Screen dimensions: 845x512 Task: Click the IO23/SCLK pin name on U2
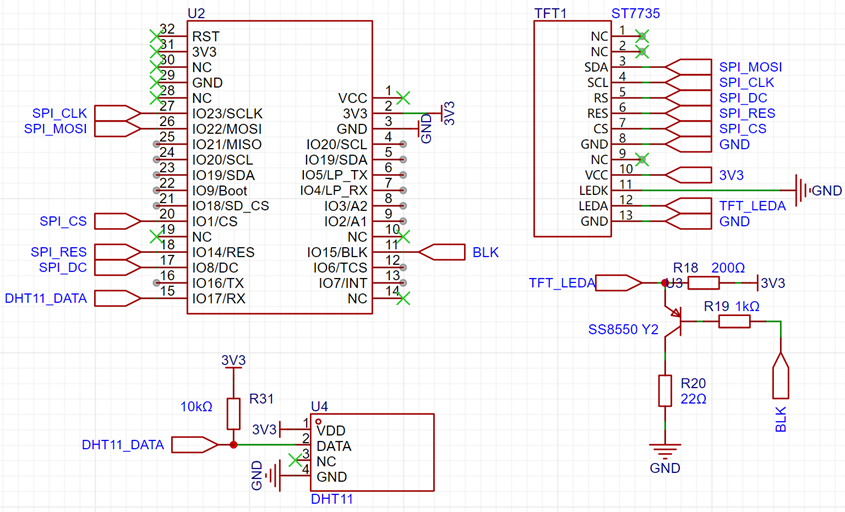(227, 114)
